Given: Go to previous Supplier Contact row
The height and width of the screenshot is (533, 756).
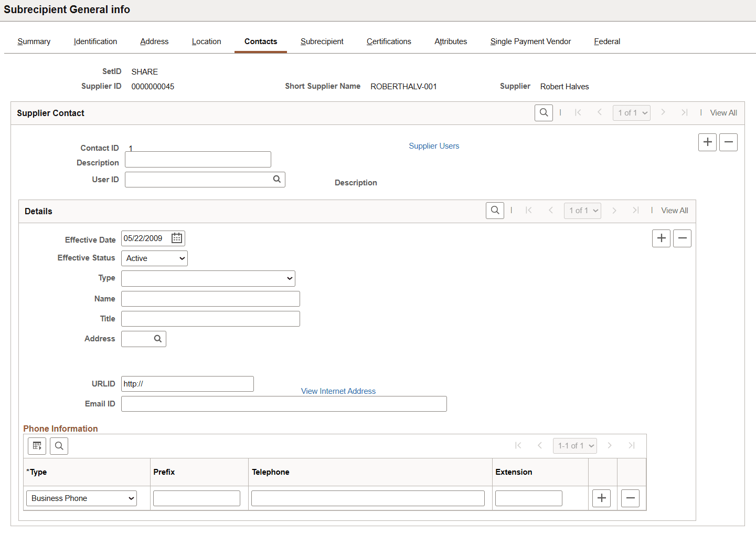Looking at the screenshot, I should [600, 112].
